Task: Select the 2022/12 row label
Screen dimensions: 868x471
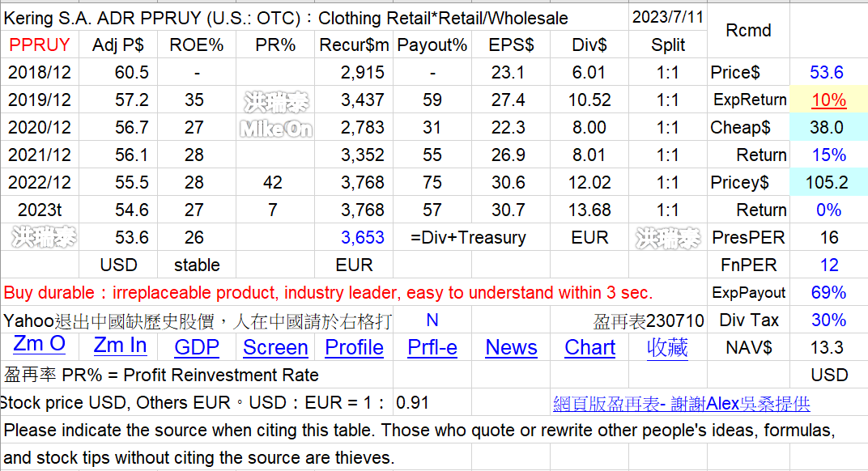Action: 40,182
